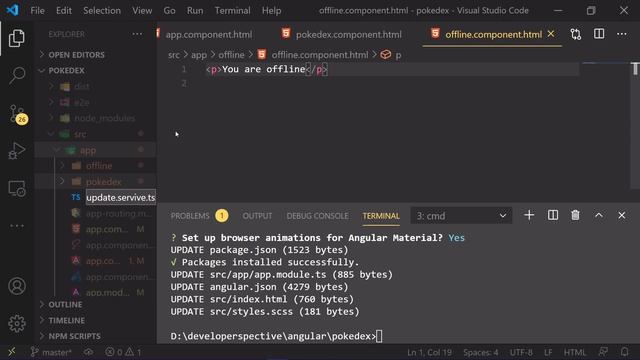Click 'offline' in the editor breadcrumb
This screenshot has height=360, width=640.
click(231, 55)
